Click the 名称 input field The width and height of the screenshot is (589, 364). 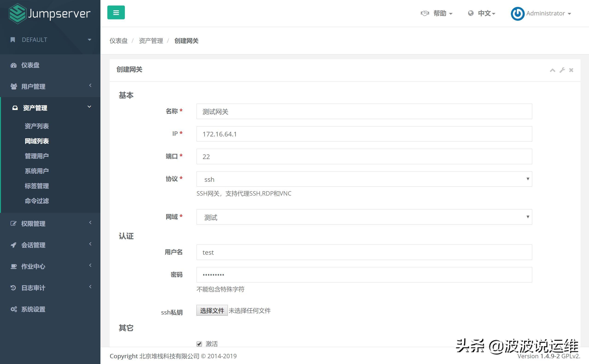364,111
